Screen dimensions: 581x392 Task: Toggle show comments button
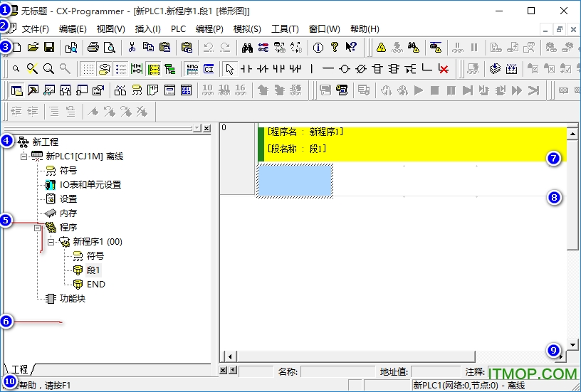(105, 69)
